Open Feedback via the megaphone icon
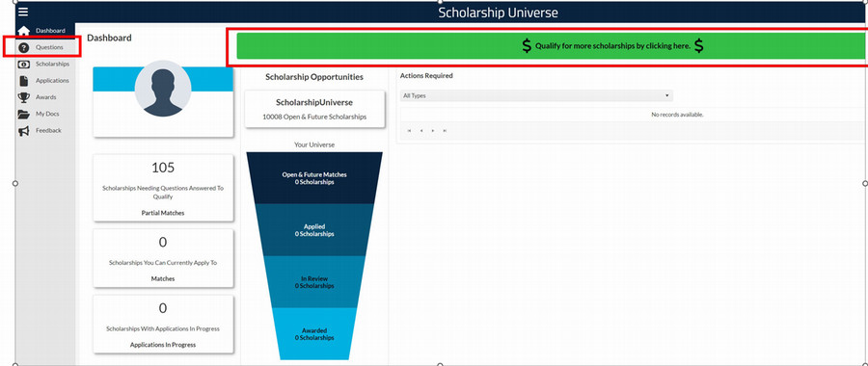868x366 pixels. [23, 131]
